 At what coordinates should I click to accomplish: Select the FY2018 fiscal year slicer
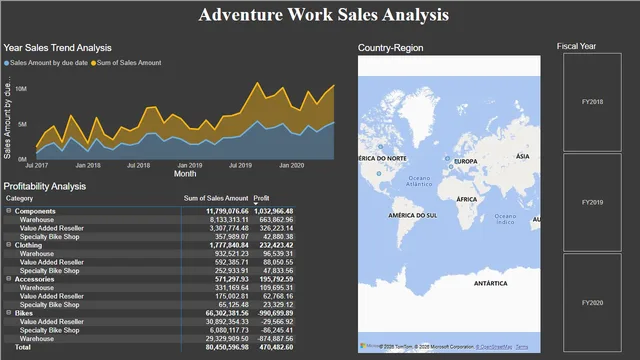592,102
